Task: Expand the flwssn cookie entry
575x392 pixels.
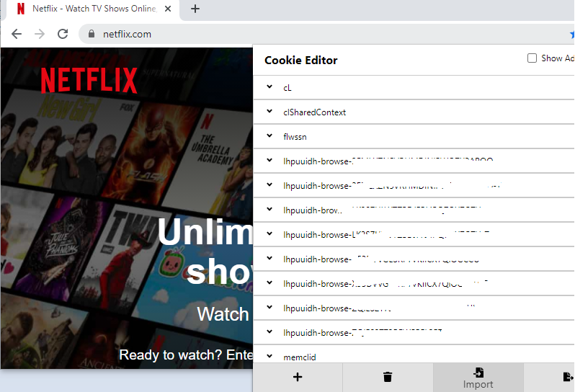Action: tap(414, 137)
